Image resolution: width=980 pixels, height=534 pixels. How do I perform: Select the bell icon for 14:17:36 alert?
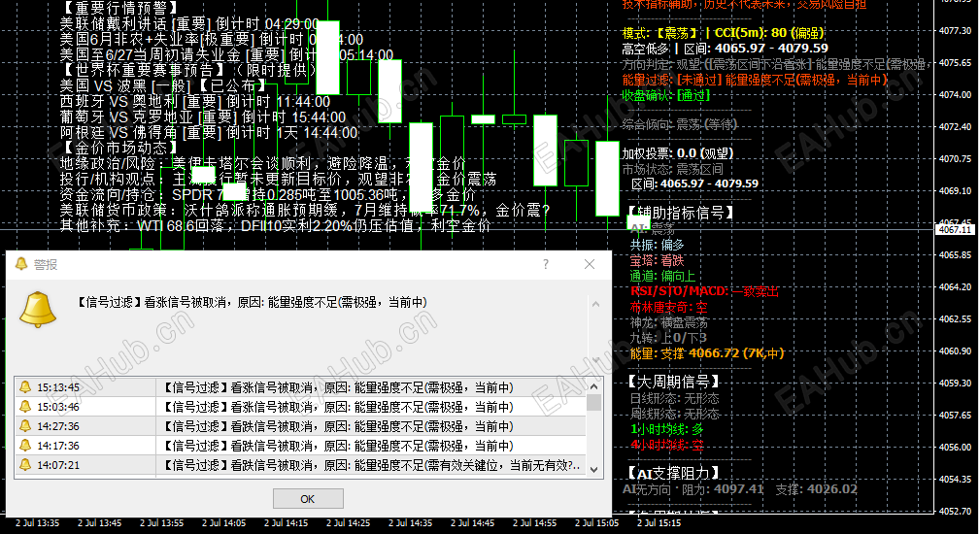25,446
